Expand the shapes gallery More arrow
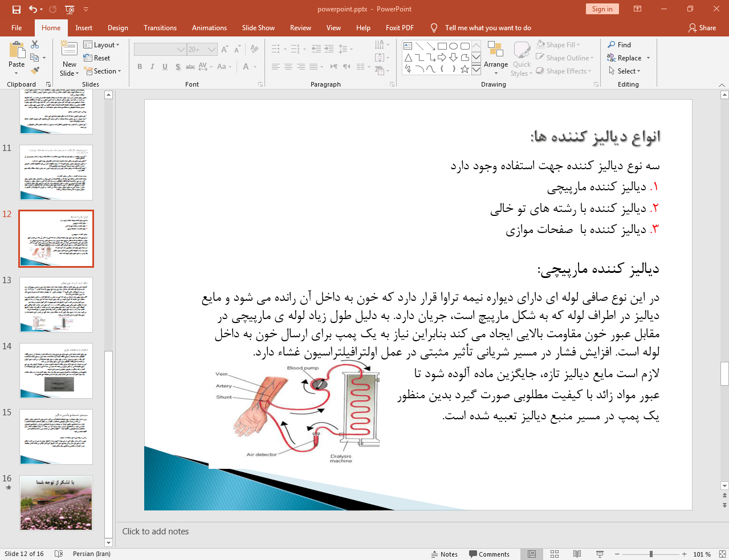 tap(476, 70)
